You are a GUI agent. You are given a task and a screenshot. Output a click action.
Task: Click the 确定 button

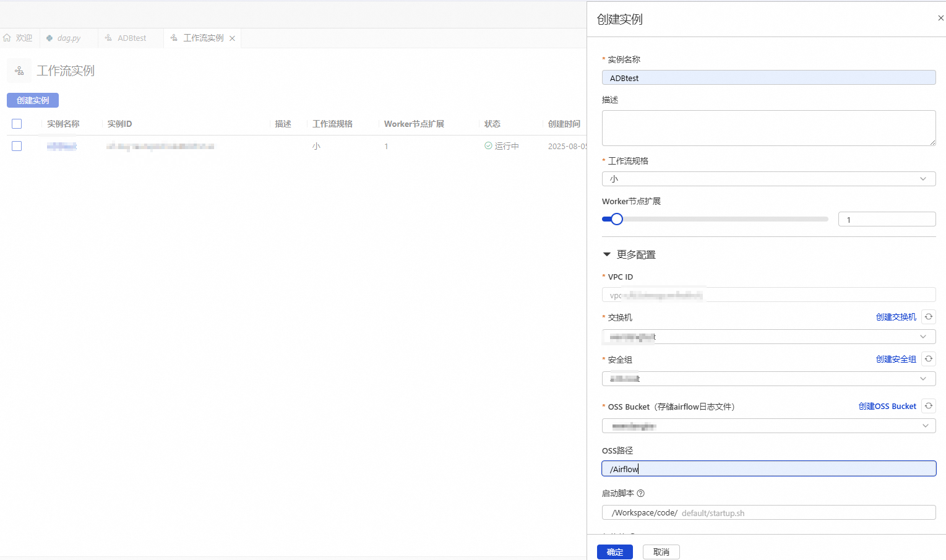point(615,552)
